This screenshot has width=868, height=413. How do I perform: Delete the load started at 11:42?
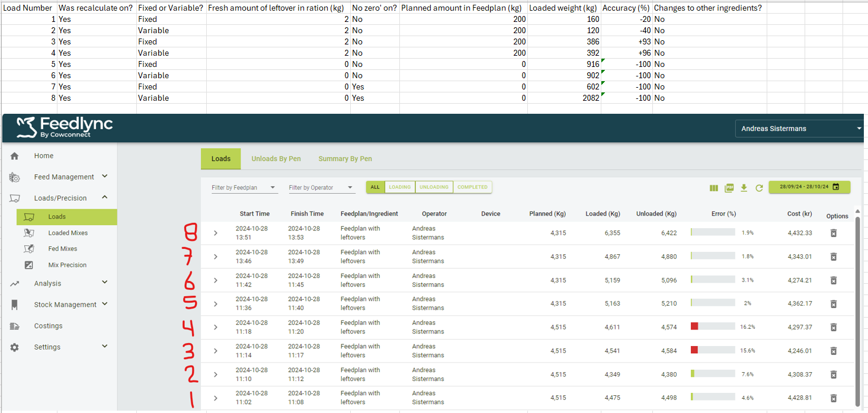coord(833,280)
